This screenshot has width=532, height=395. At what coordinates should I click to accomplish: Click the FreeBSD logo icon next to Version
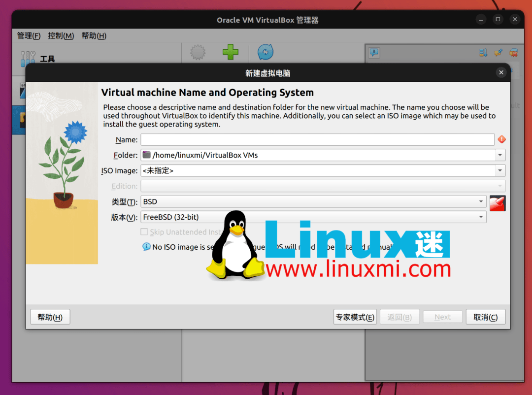[x=498, y=203]
